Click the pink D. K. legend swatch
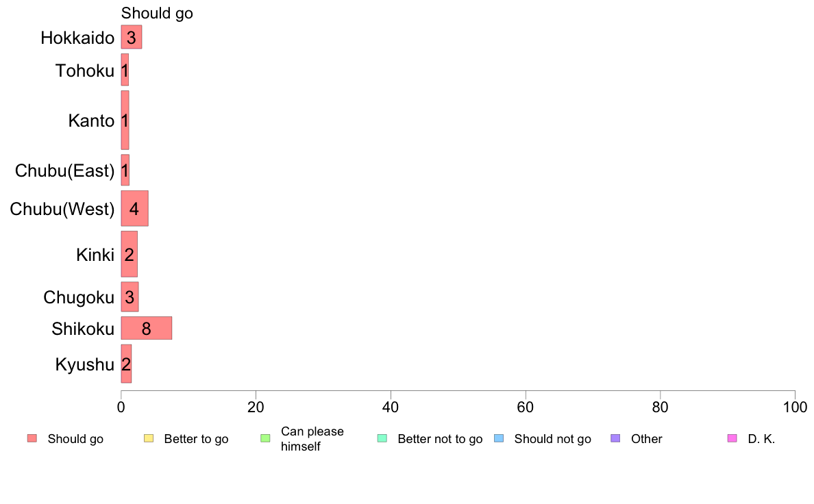 pyautogui.click(x=732, y=438)
